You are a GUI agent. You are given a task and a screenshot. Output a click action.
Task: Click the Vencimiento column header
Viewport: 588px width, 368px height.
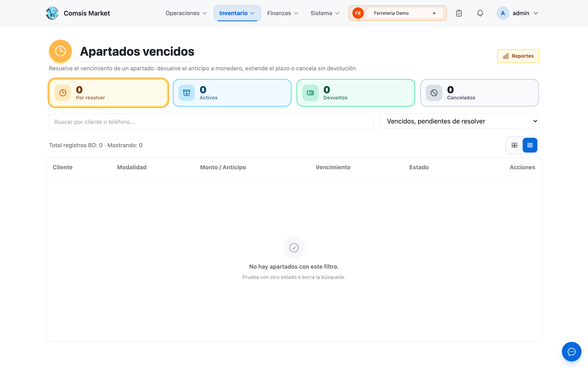333,167
